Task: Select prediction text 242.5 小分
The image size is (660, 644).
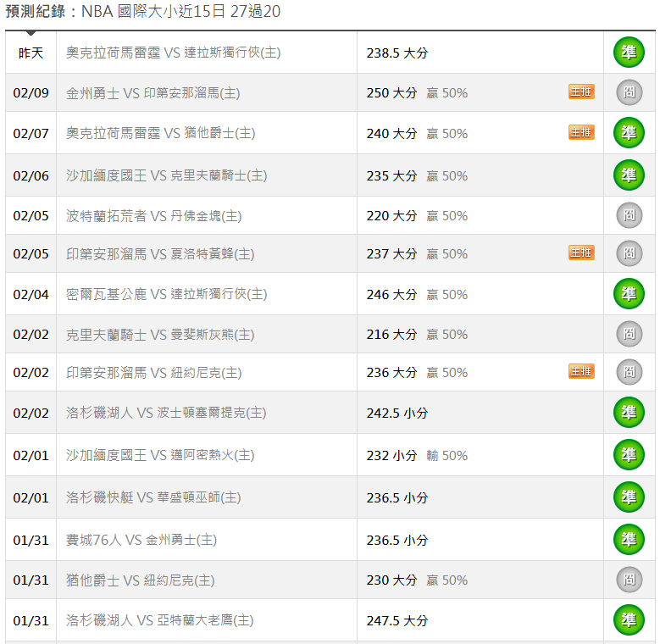Action: 397,413
